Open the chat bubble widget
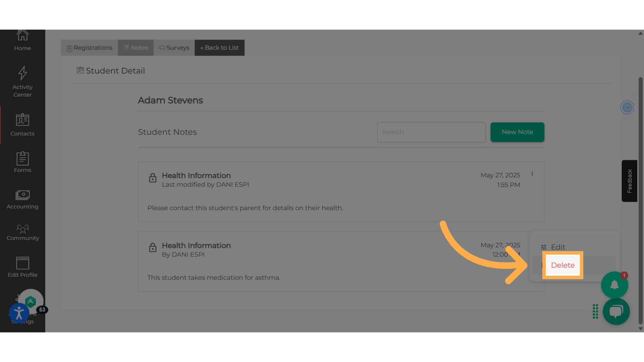 pyautogui.click(x=616, y=311)
